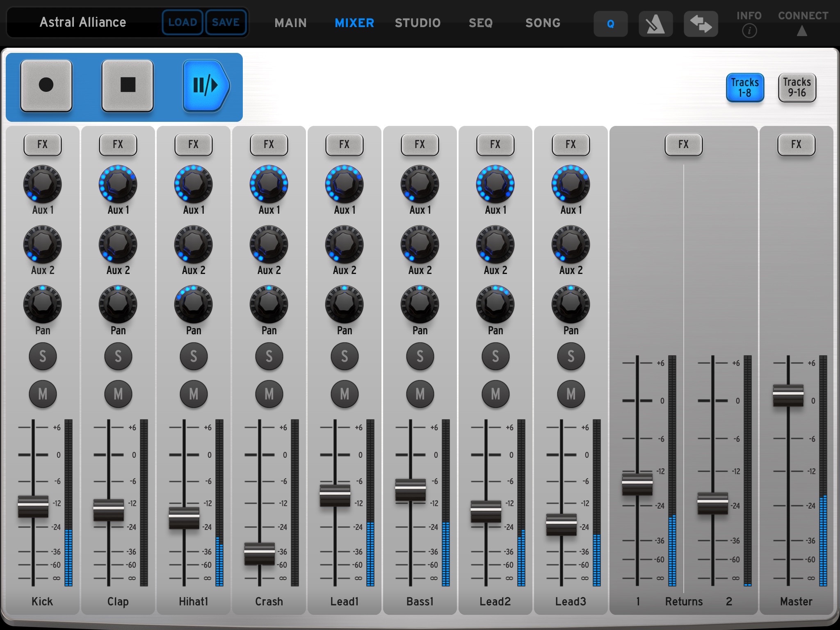Viewport: 840px width, 630px height.
Task: Save the current project
Action: (226, 23)
